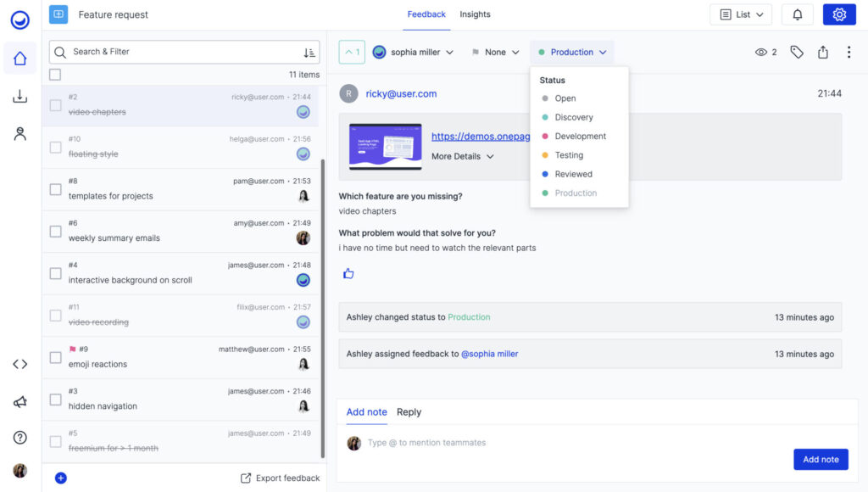Viewport: 868px width, 492px height.
Task: Upvote with the thumbs-up icon
Action: tap(348, 272)
